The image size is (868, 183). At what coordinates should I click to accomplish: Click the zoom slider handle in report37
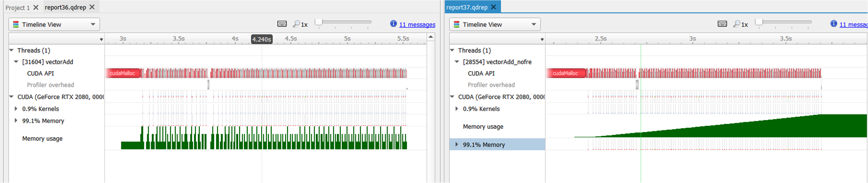point(759,22)
